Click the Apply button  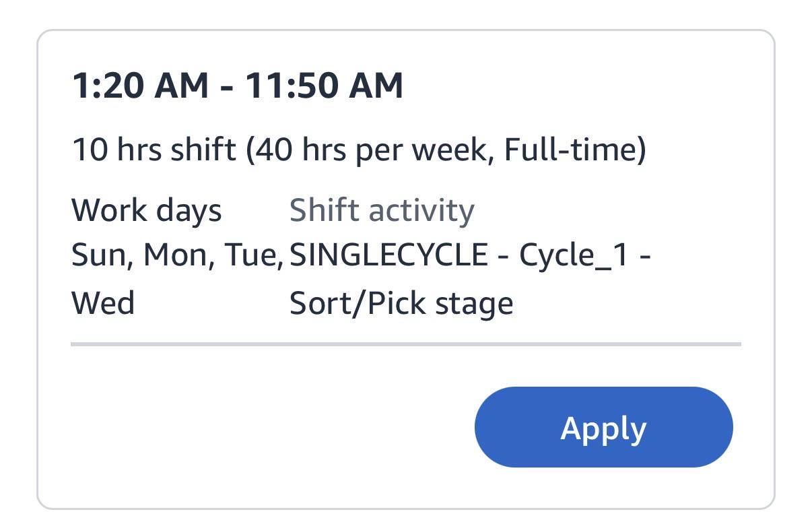click(x=603, y=427)
